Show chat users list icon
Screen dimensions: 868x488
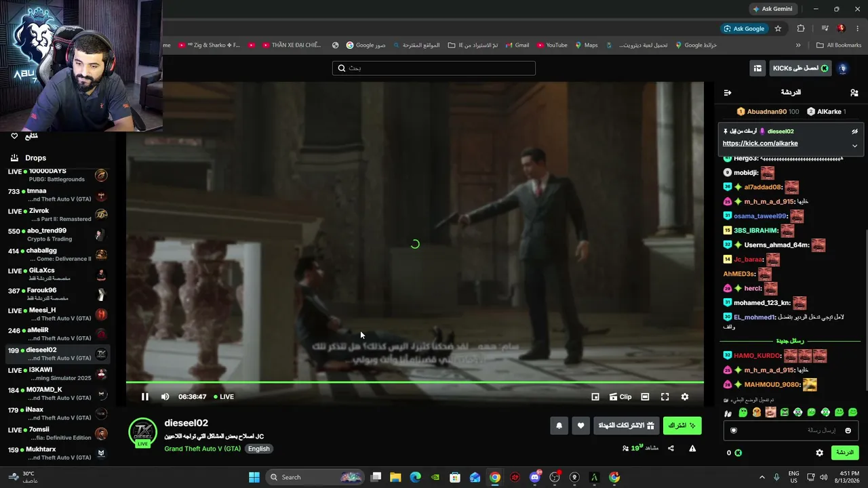click(x=854, y=92)
